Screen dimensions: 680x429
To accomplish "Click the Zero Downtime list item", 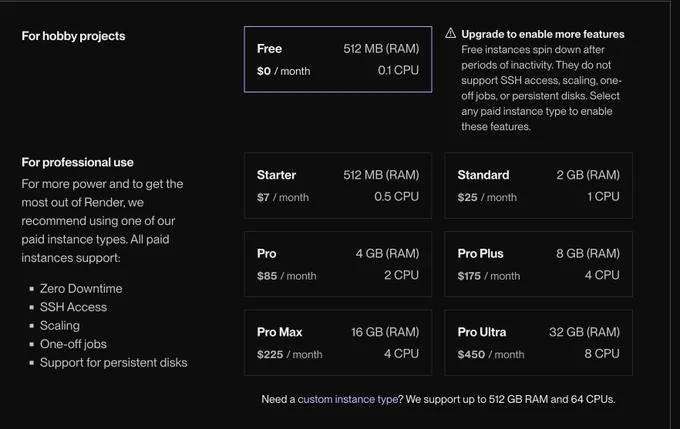I will pyautogui.click(x=81, y=288).
